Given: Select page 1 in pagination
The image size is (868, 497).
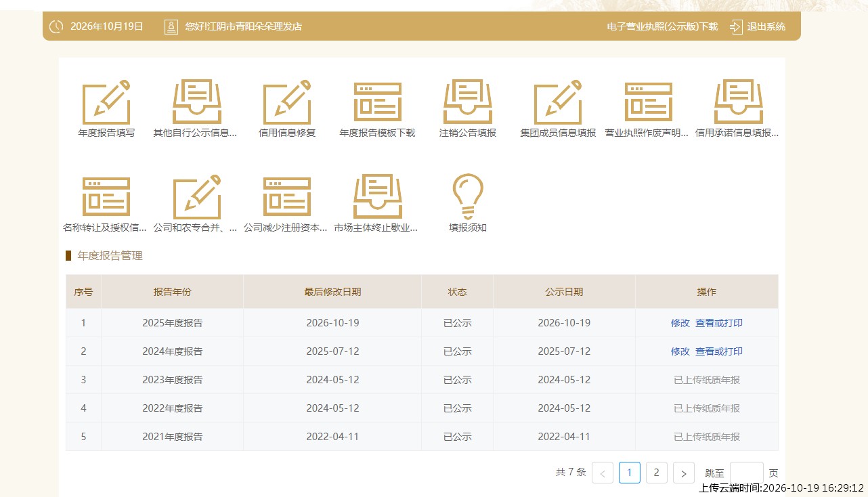Looking at the screenshot, I should (x=630, y=473).
